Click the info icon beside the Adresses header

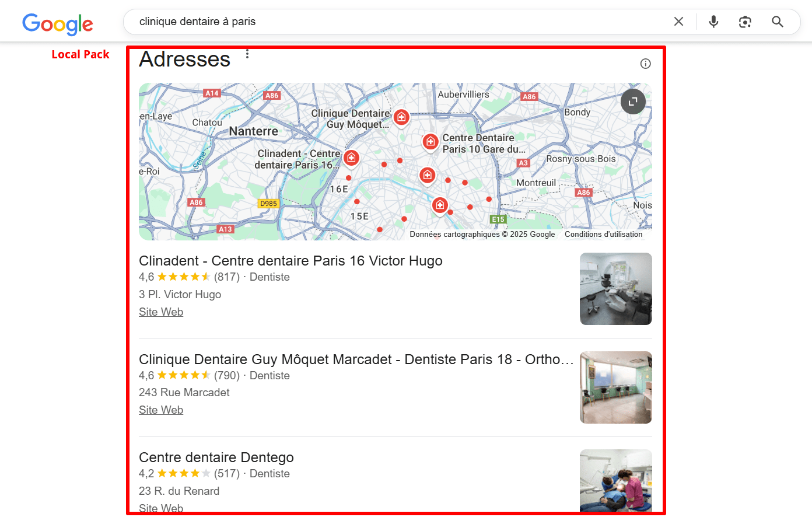[645, 64]
